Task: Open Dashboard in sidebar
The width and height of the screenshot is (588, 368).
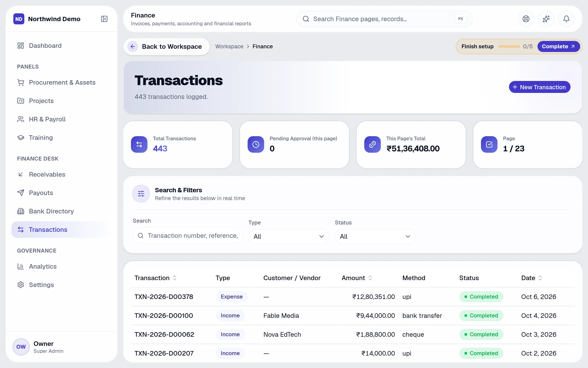Action: pyautogui.click(x=61, y=46)
